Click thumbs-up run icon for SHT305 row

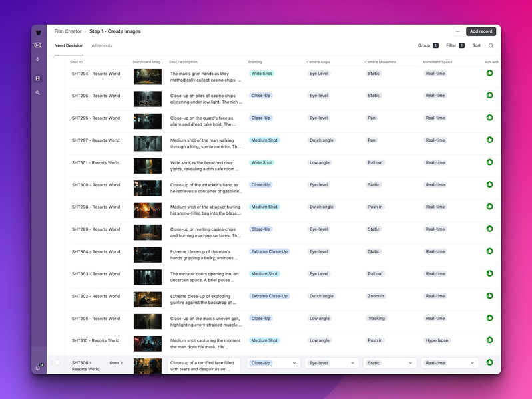click(x=489, y=318)
